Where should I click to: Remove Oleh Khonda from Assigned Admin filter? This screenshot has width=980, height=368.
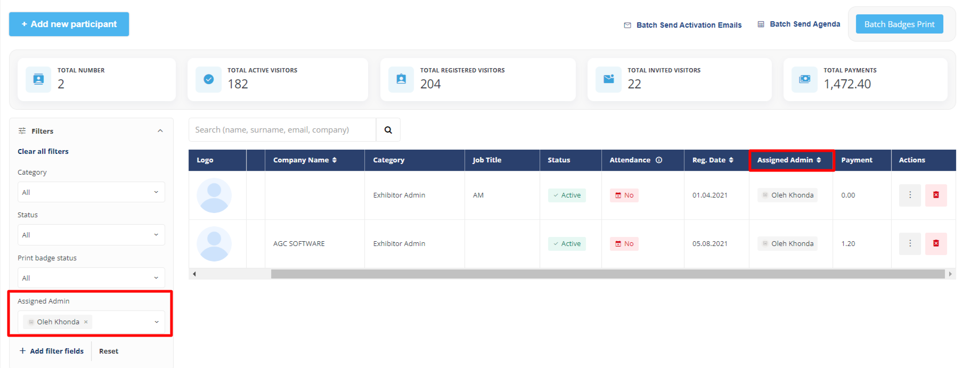pyautogui.click(x=86, y=322)
